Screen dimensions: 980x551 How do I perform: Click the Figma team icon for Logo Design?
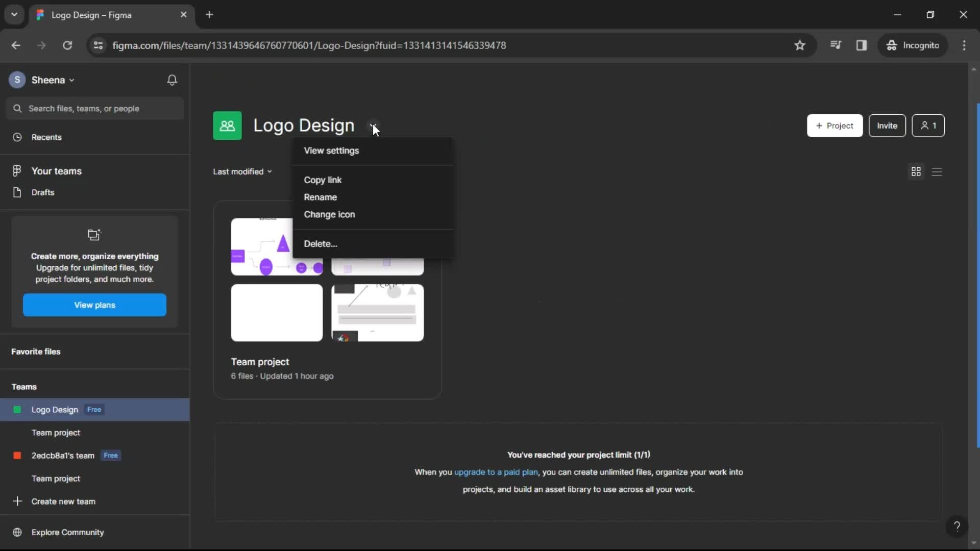pos(227,125)
